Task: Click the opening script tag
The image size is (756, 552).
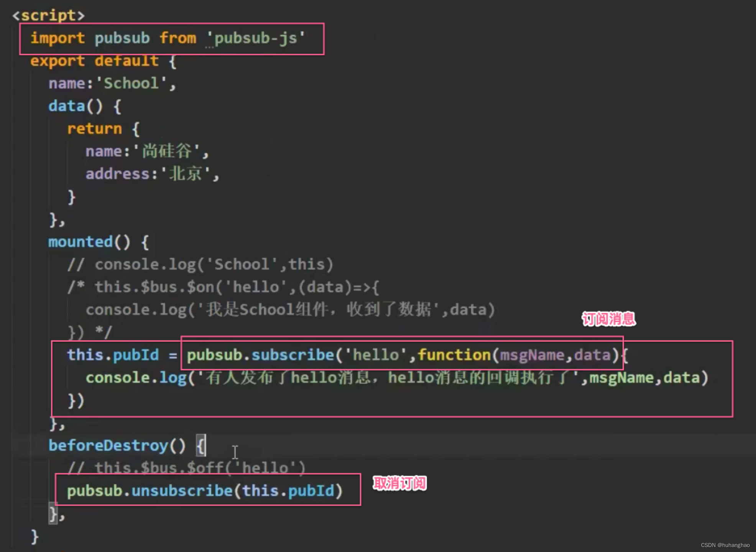Action: coord(48,15)
